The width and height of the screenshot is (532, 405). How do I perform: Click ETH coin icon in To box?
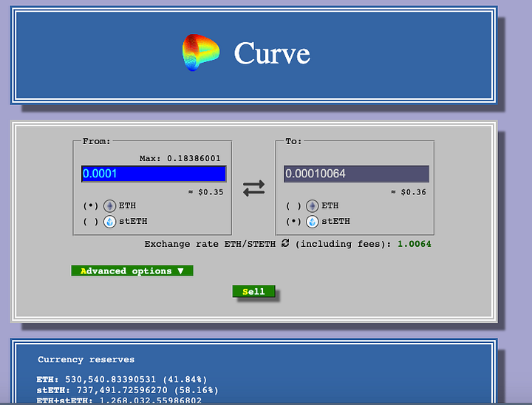point(312,205)
